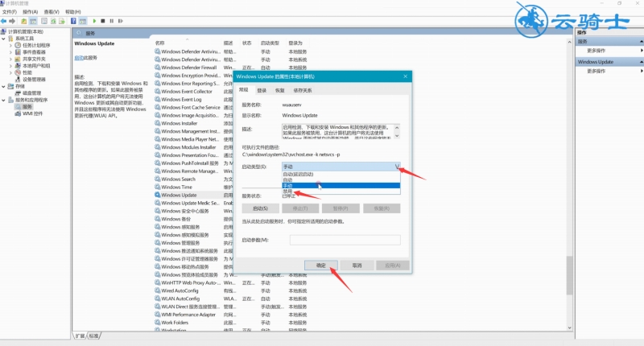This screenshot has width=644, height=346.
Task: Click the 启动(S) button in dialog
Action: click(260, 208)
